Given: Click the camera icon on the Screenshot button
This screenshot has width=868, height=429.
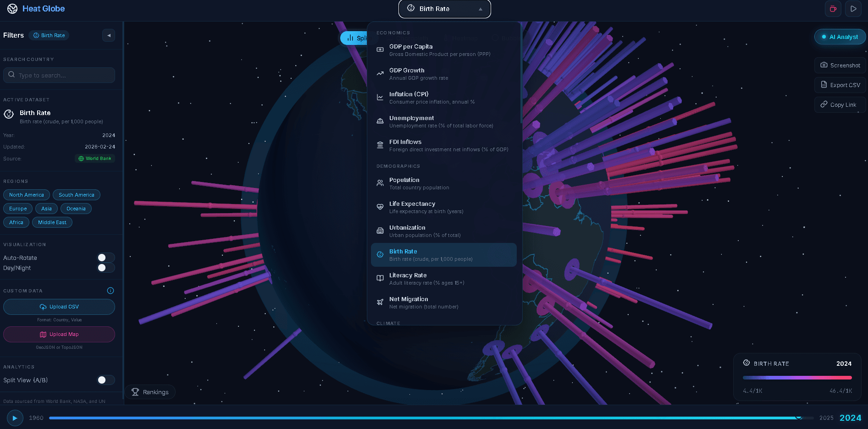Looking at the screenshot, I should click(823, 65).
